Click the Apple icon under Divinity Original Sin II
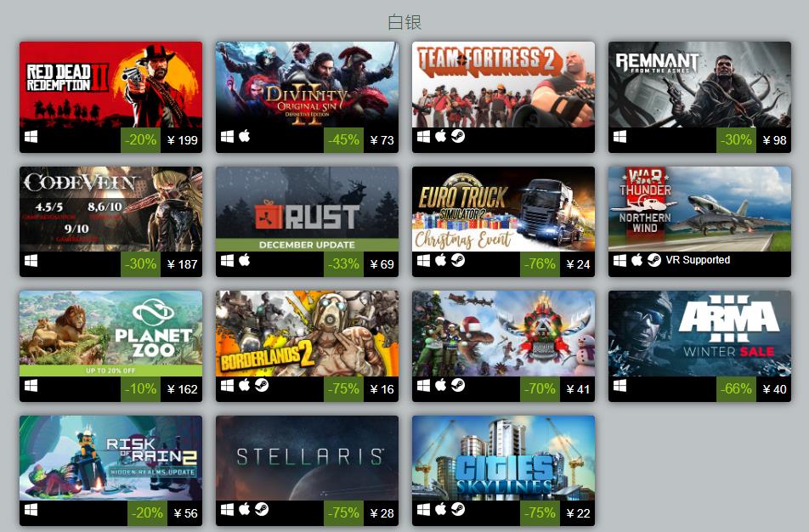809x532 pixels. click(x=245, y=136)
